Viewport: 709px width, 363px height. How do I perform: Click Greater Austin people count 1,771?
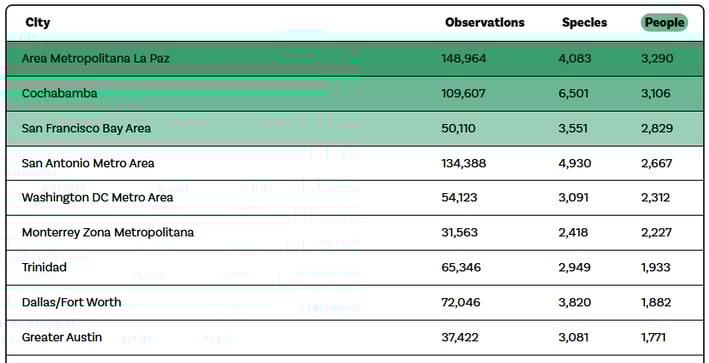tap(653, 337)
